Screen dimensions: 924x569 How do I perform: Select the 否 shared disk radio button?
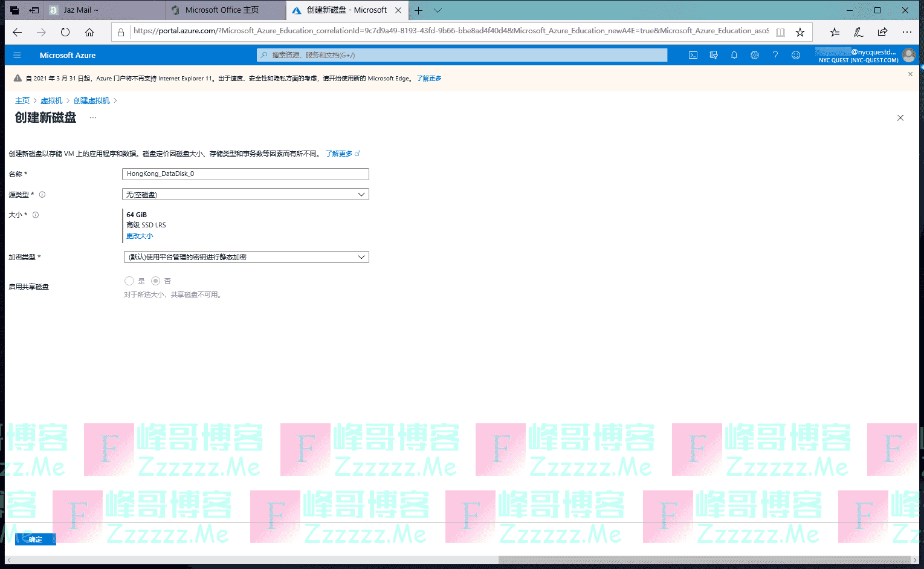156,281
